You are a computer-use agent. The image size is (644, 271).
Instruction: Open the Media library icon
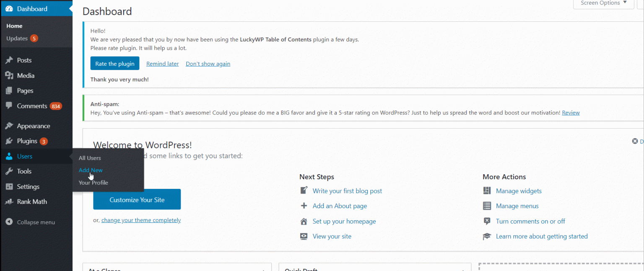coord(9,75)
